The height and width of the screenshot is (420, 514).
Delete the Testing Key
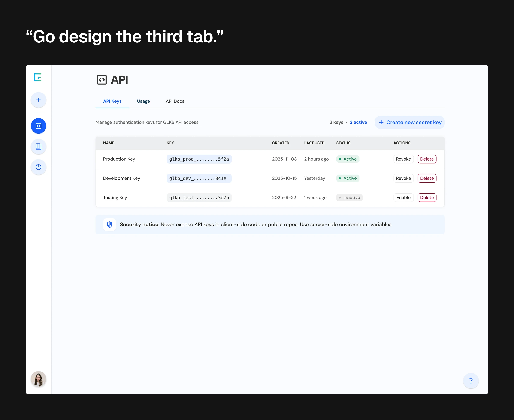[427, 198]
